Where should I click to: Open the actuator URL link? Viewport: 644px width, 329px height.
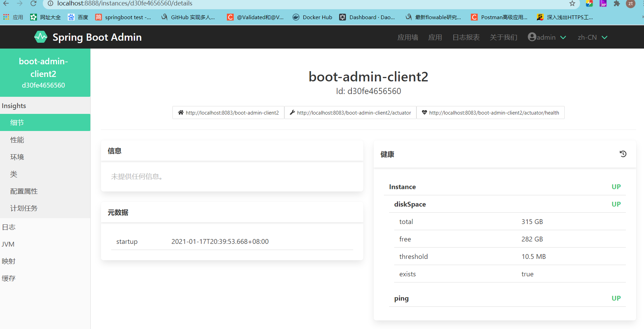tap(350, 113)
